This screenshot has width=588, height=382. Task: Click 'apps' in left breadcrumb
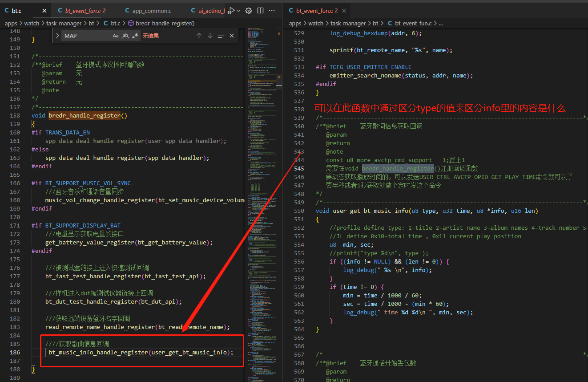coord(11,23)
